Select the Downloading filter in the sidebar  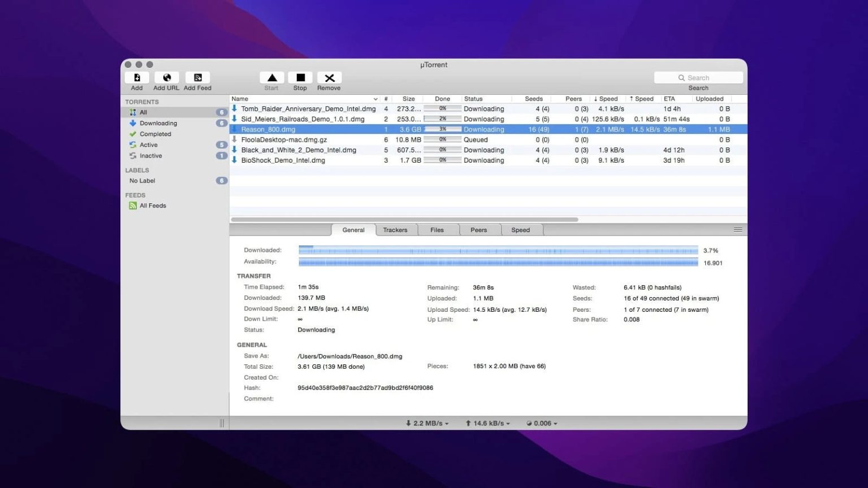[x=158, y=123]
